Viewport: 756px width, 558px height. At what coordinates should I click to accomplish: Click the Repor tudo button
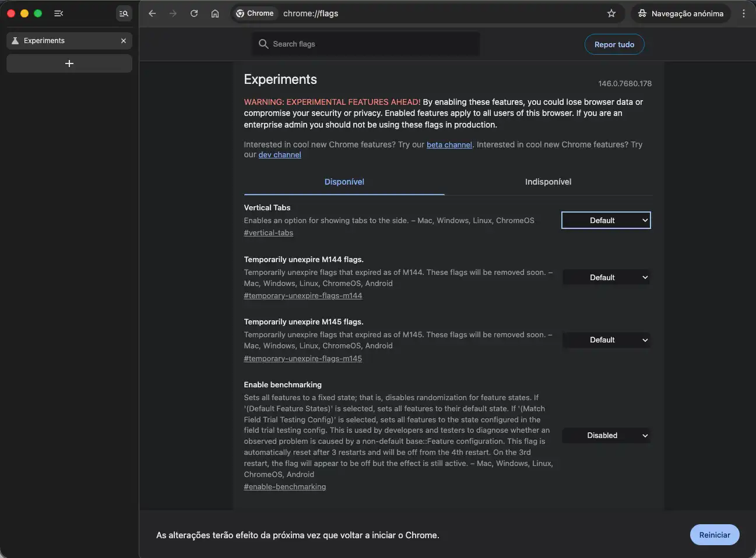[614, 44]
